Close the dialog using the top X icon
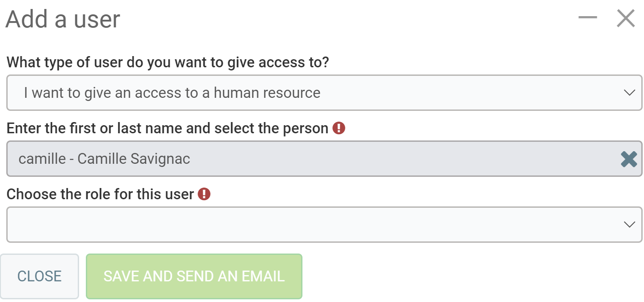The image size is (644, 302). coord(626,18)
